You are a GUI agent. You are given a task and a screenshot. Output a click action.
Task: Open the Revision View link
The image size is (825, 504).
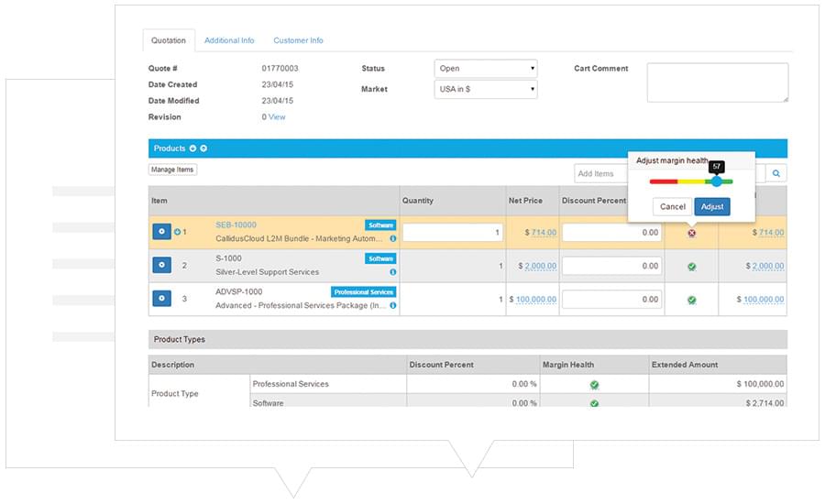click(x=277, y=116)
